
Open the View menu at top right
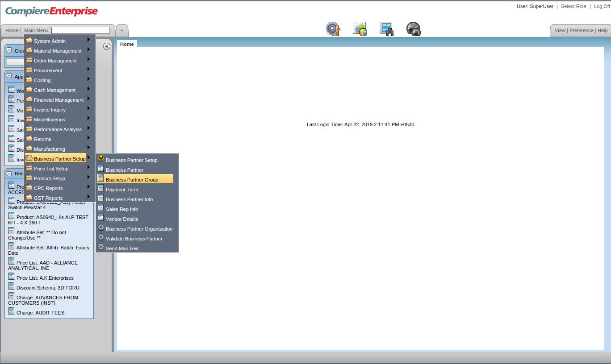560,30
